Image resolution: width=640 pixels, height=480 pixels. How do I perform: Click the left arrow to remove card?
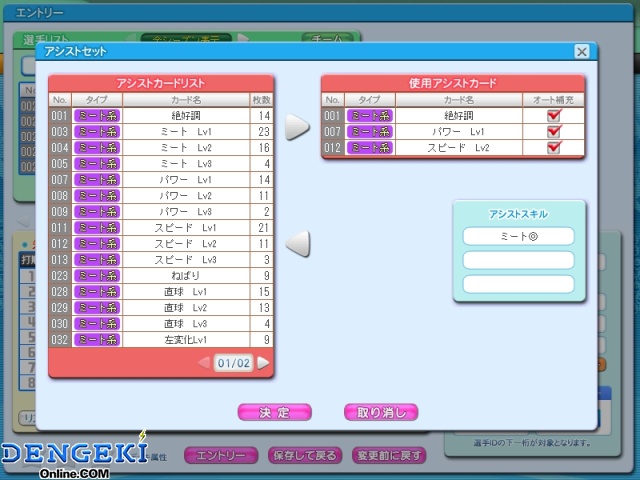[298, 244]
